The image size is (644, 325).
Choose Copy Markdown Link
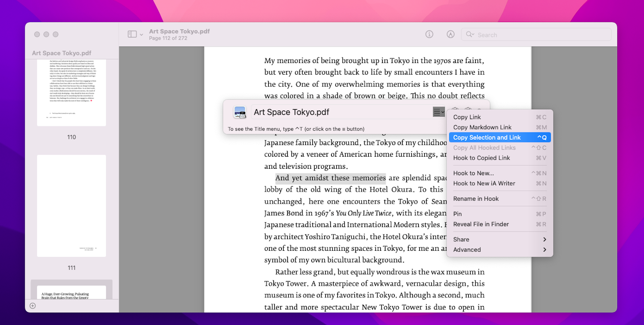pyautogui.click(x=481, y=127)
